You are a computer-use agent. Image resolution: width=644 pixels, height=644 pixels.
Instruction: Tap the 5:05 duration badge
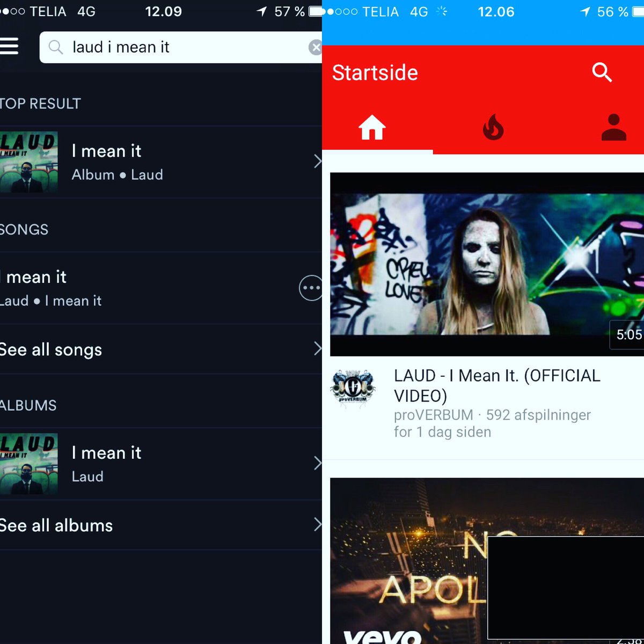pos(628,335)
